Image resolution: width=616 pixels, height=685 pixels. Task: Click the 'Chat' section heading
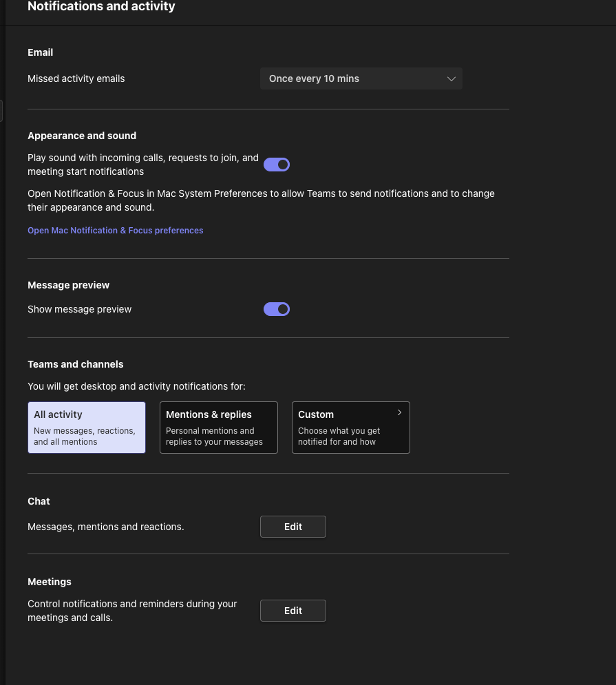[39, 501]
